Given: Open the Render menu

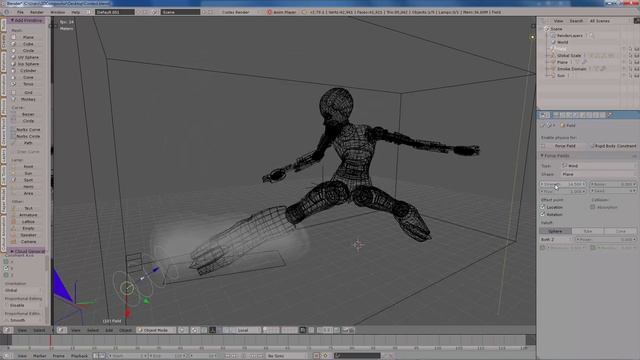Looking at the screenshot, I should tap(37, 12).
